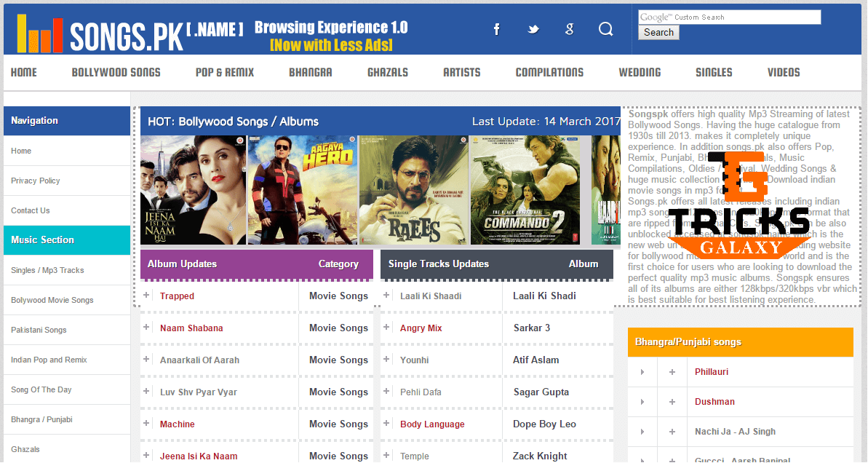Open Song Of The Day link
Screen dimensions: 868x463
41,390
